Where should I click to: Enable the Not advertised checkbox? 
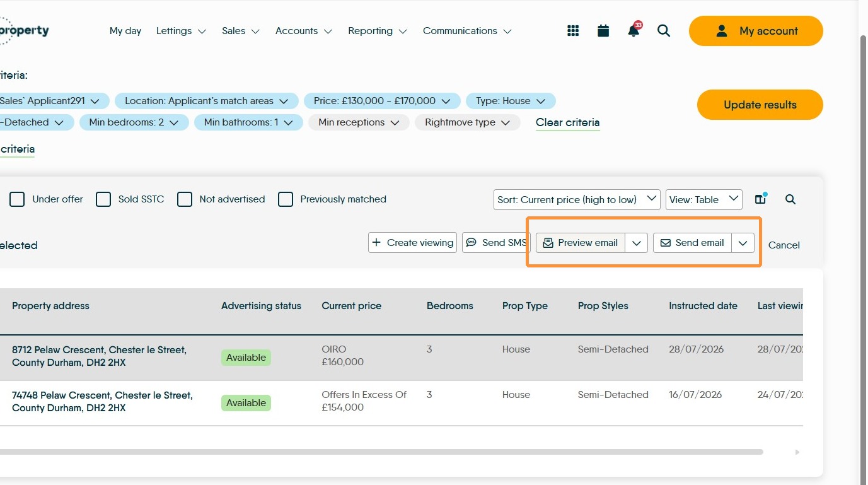click(x=185, y=199)
